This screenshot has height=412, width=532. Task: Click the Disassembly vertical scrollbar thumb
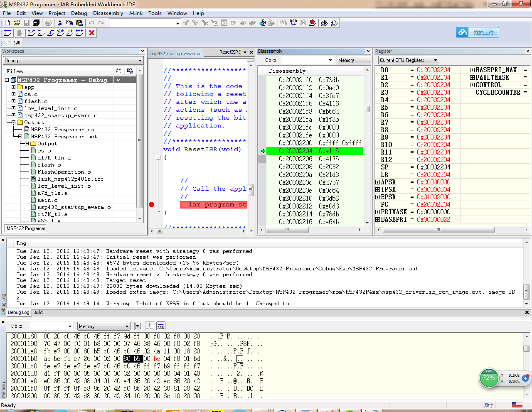tap(367, 109)
